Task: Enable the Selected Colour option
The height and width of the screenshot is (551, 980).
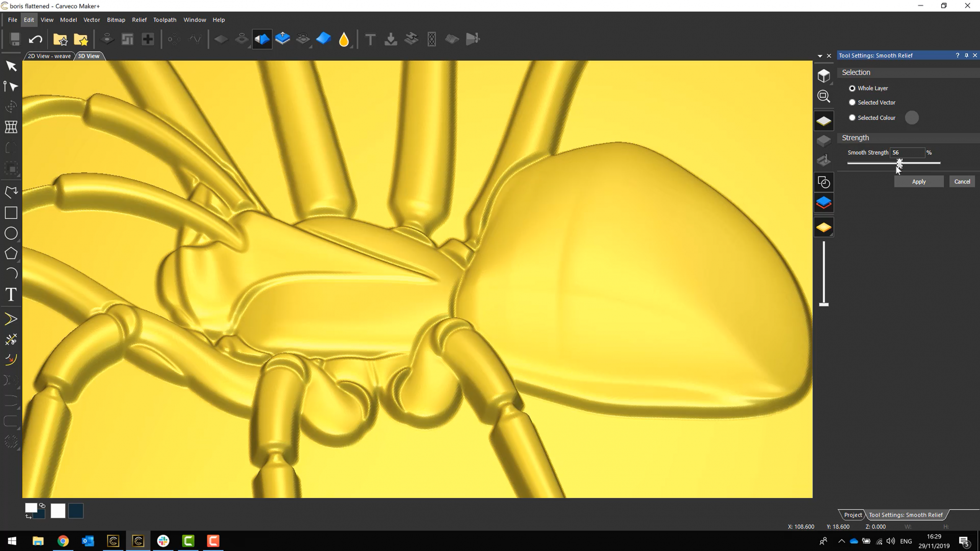Action: click(852, 117)
